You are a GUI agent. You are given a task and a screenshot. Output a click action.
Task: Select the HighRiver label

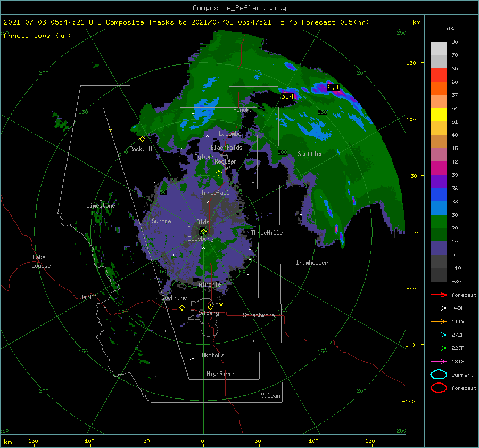click(x=221, y=374)
